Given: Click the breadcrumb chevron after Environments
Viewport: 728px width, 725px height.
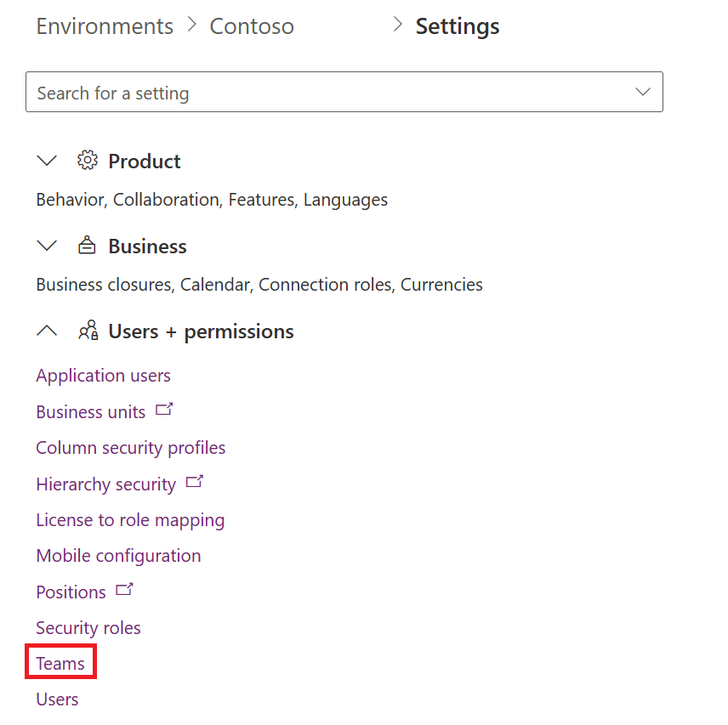Looking at the screenshot, I should pos(192,25).
